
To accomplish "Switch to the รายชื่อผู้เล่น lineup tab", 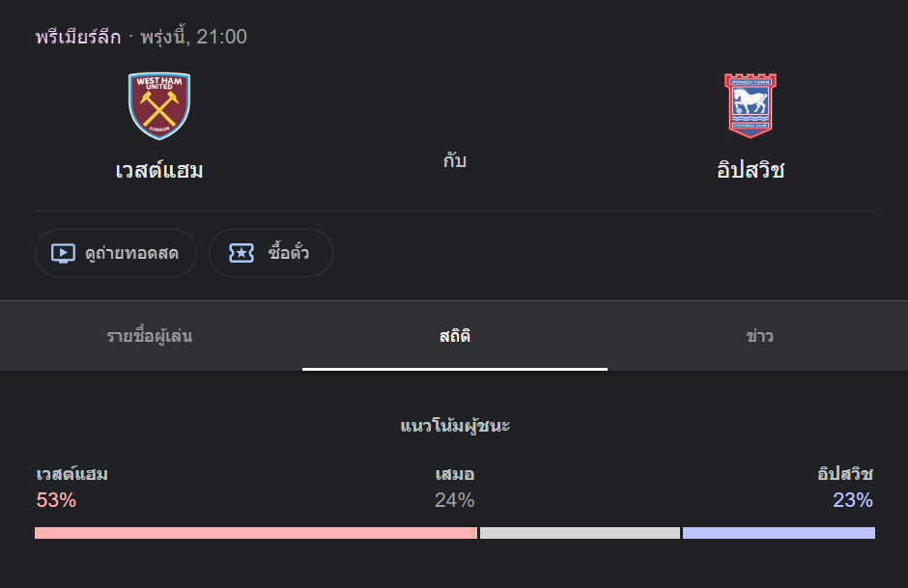I will [151, 336].
